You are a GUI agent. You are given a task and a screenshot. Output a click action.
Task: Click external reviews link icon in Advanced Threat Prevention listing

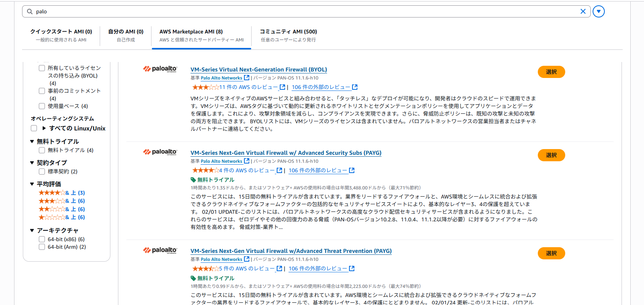(x=352, y=268)
